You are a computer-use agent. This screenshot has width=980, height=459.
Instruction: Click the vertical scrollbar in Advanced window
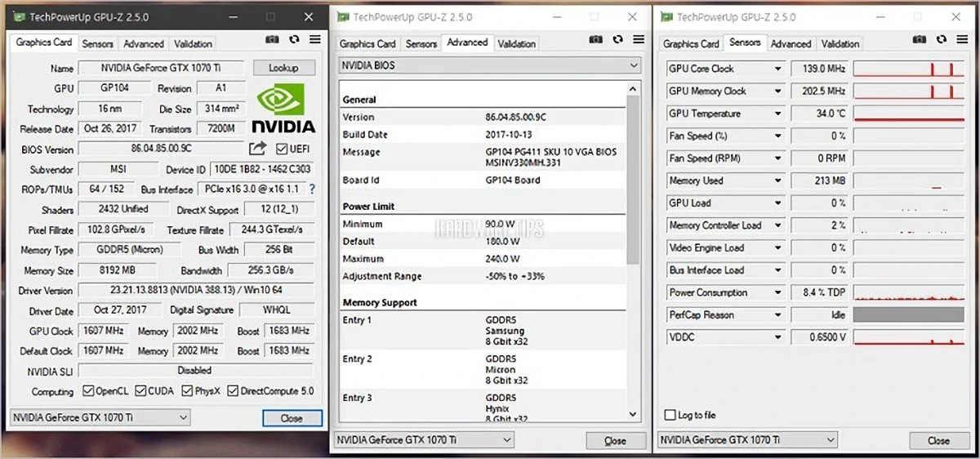(x=634, y=180)
